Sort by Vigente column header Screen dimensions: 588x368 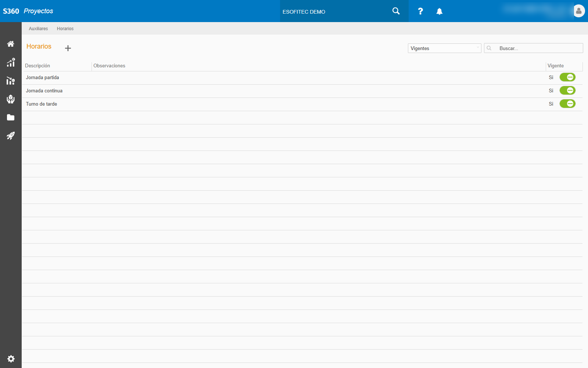click(555, 66)
